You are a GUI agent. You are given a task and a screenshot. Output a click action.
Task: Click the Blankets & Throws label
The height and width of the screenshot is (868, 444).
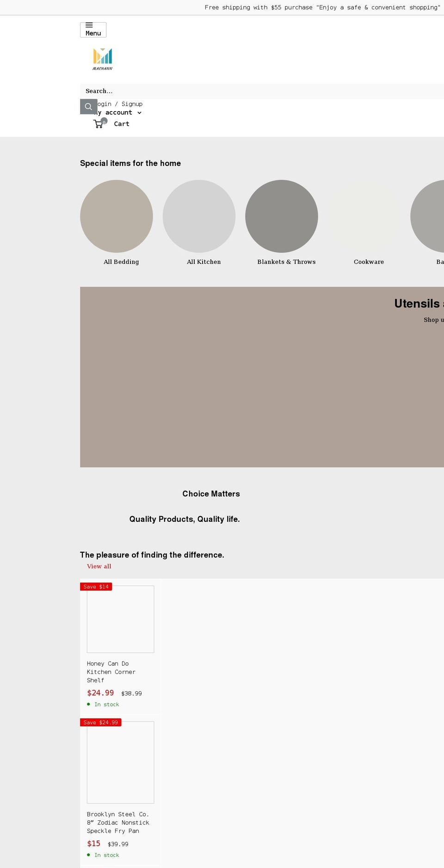coord(286,262)
